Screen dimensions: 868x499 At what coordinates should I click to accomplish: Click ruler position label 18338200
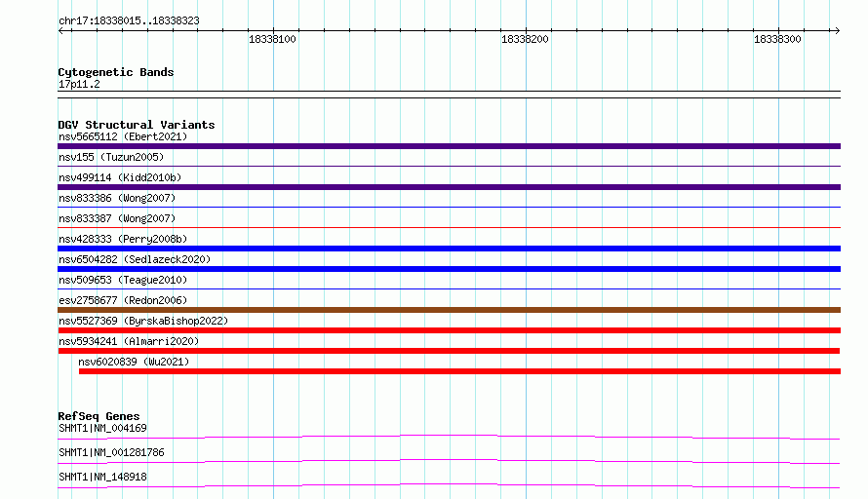(525, 39)
